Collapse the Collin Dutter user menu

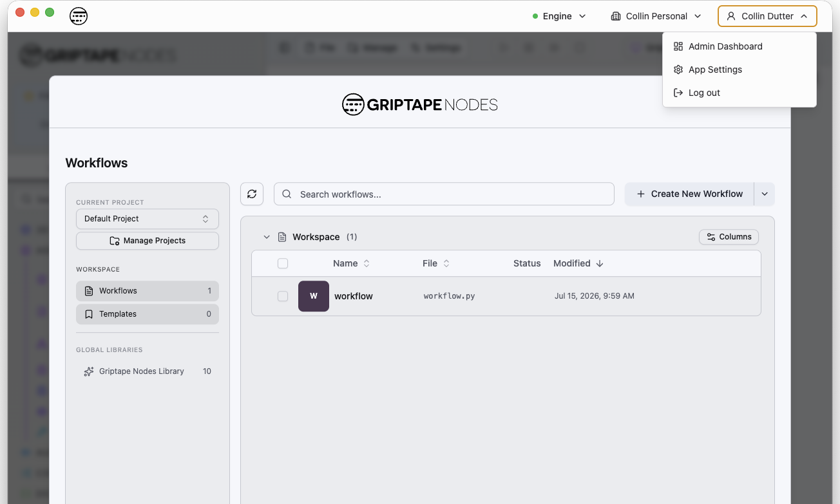[x=767, y=16]
